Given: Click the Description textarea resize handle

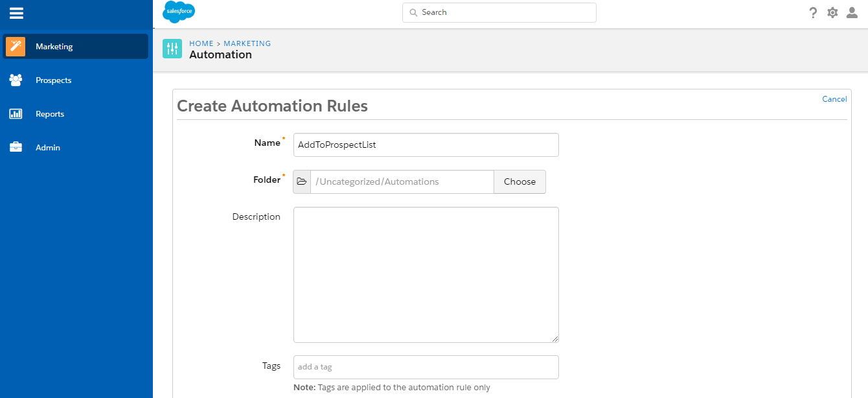Looking at the screenshot, I should 555,338.
